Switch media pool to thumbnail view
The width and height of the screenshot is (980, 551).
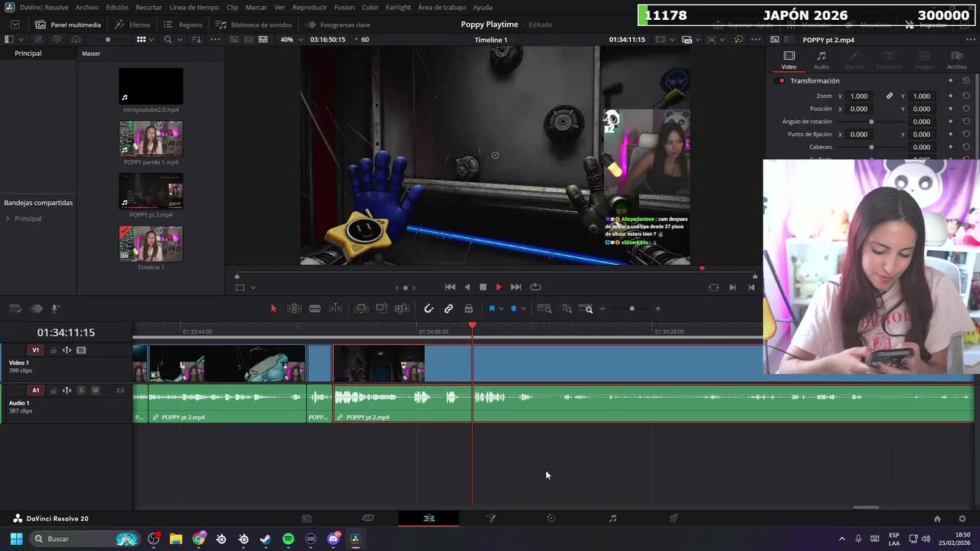(141, 40)
